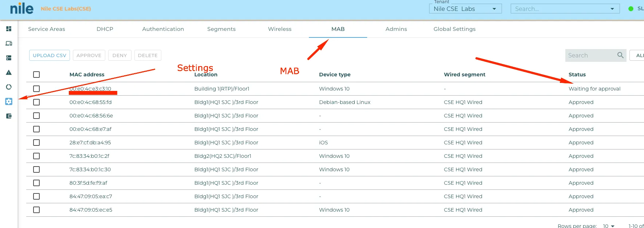Click the magnifier icon in the table search

(620, 55)
